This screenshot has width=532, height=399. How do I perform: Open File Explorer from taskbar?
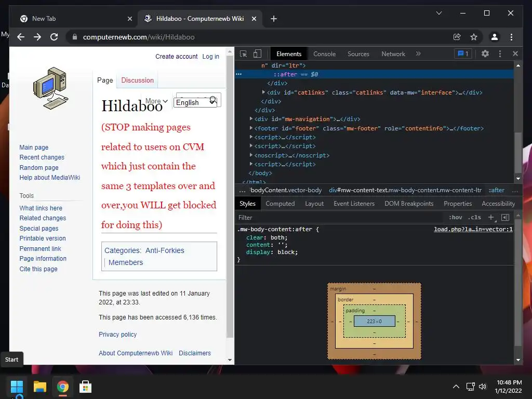[39, 387]
